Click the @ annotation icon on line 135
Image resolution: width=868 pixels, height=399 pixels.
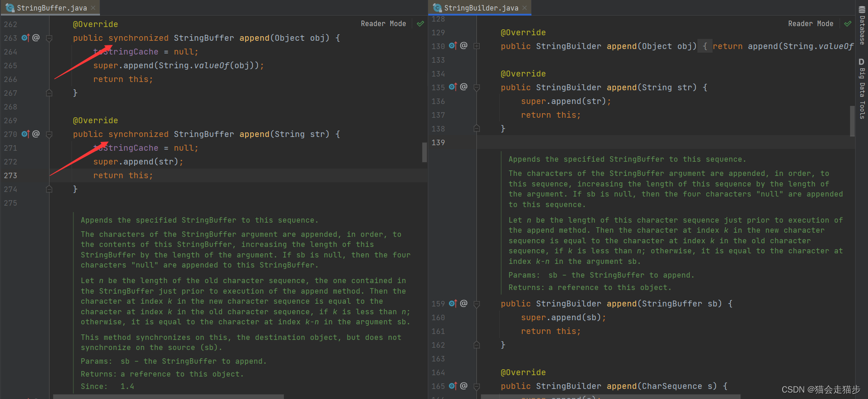pyautogui.click(x=464, y=87)
